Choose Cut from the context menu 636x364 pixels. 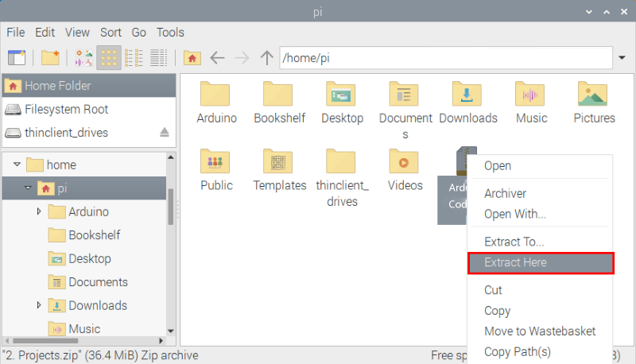tap(541, 290)
